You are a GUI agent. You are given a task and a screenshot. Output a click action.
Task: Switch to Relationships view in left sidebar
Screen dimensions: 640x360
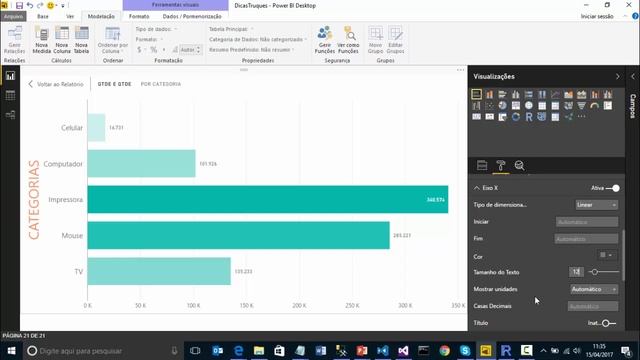pos(10,115)
